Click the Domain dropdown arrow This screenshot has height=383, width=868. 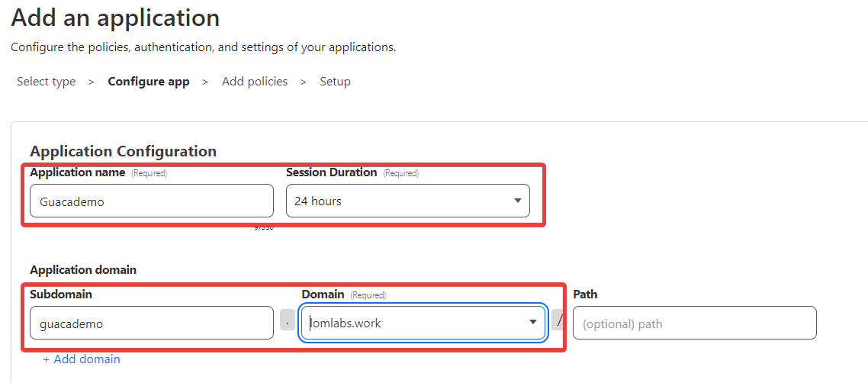click(x=532, y=323)
